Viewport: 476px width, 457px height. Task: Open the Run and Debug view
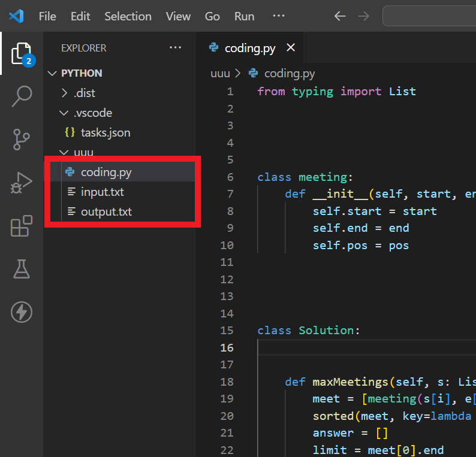pos(22,183)
